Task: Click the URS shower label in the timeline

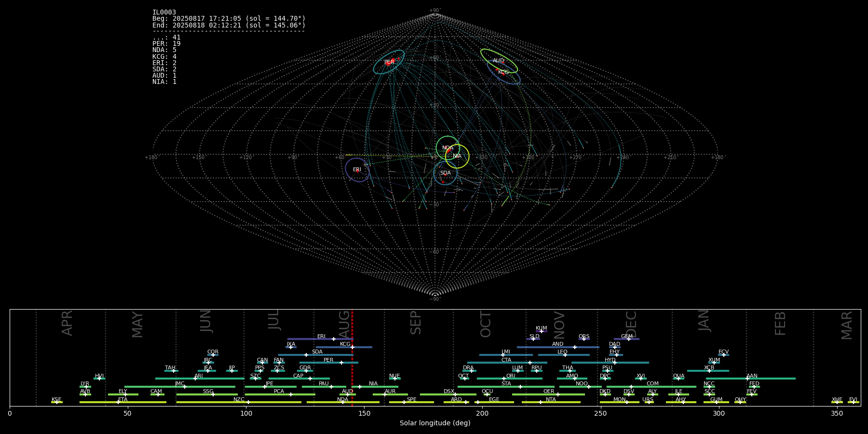Action: point(648,400)
